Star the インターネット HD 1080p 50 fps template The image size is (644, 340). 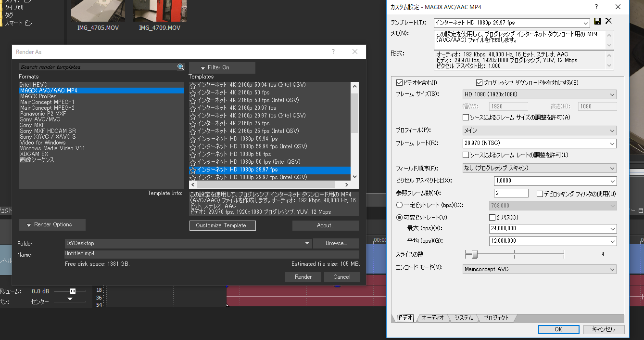tap(192, 154)
